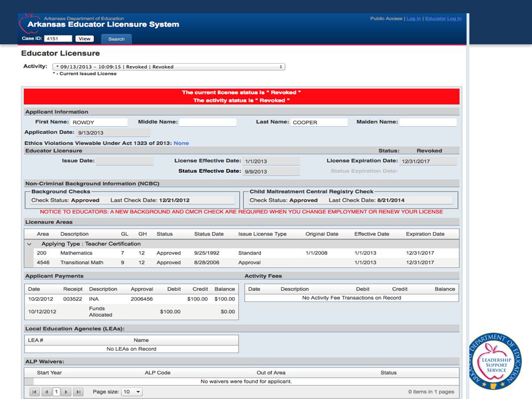Image resolution: width=532 pixels, height=399 pixels.
Task: Click the '0 items in 1 pages' text
Action: [431, 392]
